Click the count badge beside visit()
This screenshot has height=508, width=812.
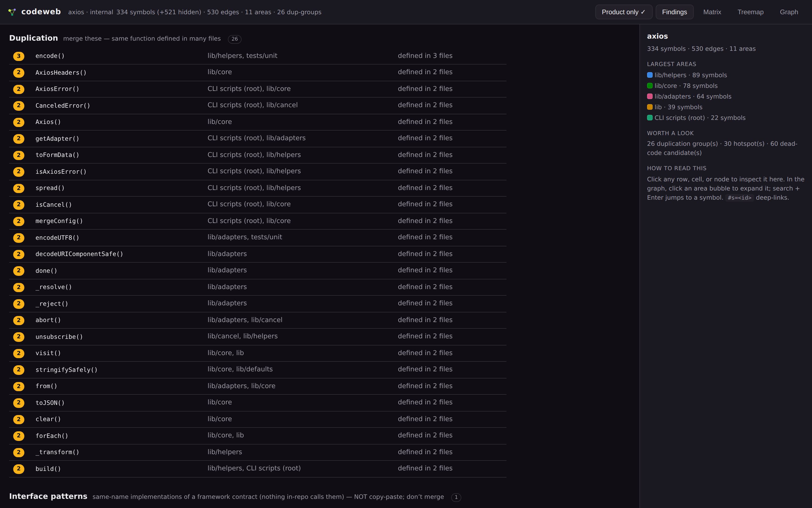click(x=19, y=353)
